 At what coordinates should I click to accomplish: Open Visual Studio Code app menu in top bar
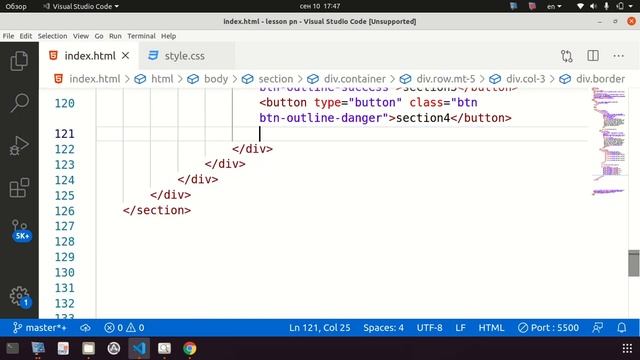(x=81, y=6)
